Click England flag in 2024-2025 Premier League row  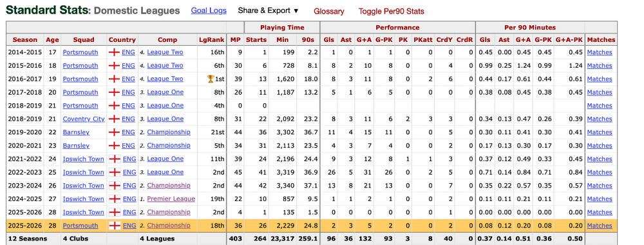114,199
